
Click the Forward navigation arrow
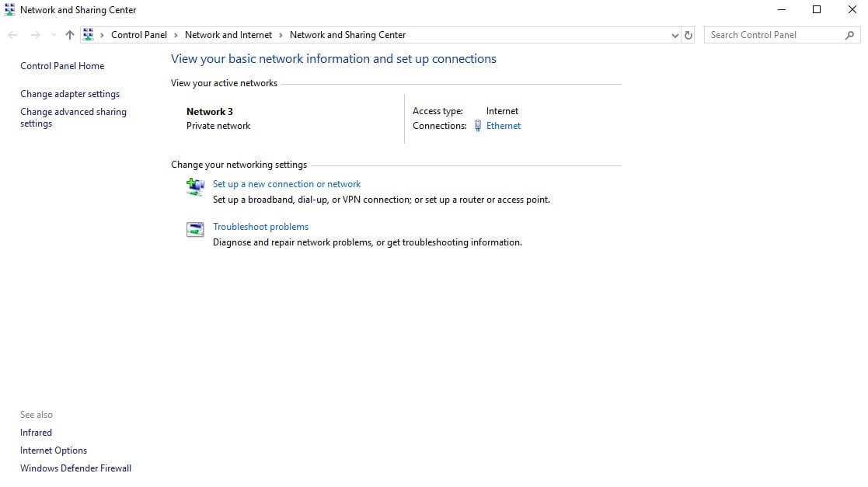click(35, 34)
